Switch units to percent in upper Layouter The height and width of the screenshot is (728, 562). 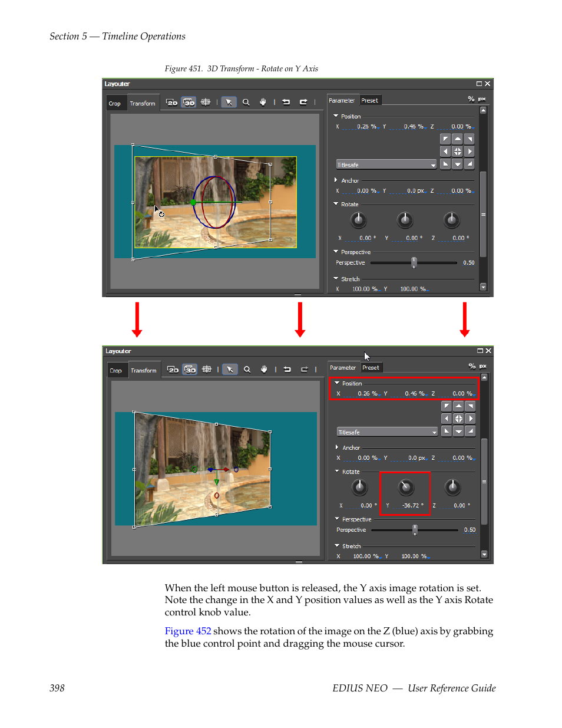[x=471, y=99]
